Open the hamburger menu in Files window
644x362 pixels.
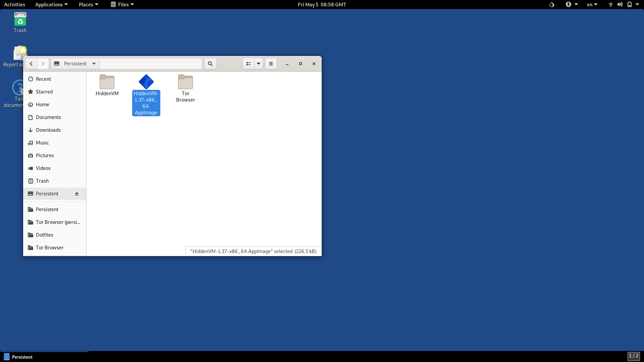(x=271, y=64)
